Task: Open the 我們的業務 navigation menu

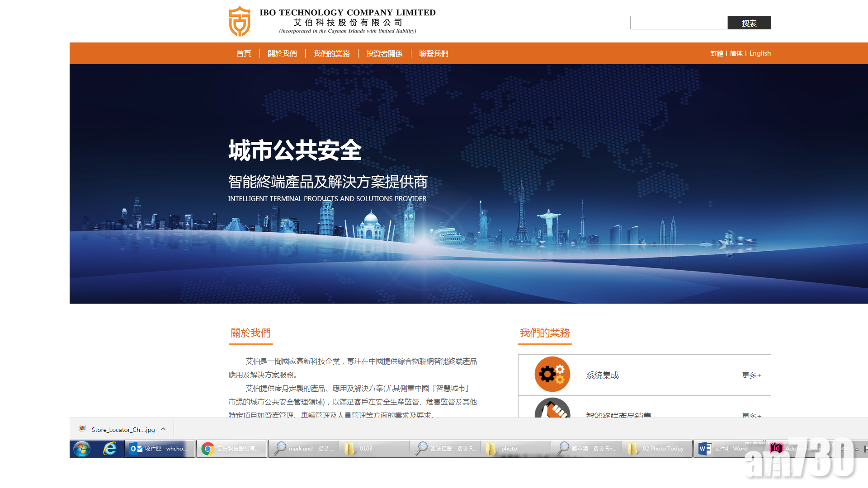Action: coord(331,54)
